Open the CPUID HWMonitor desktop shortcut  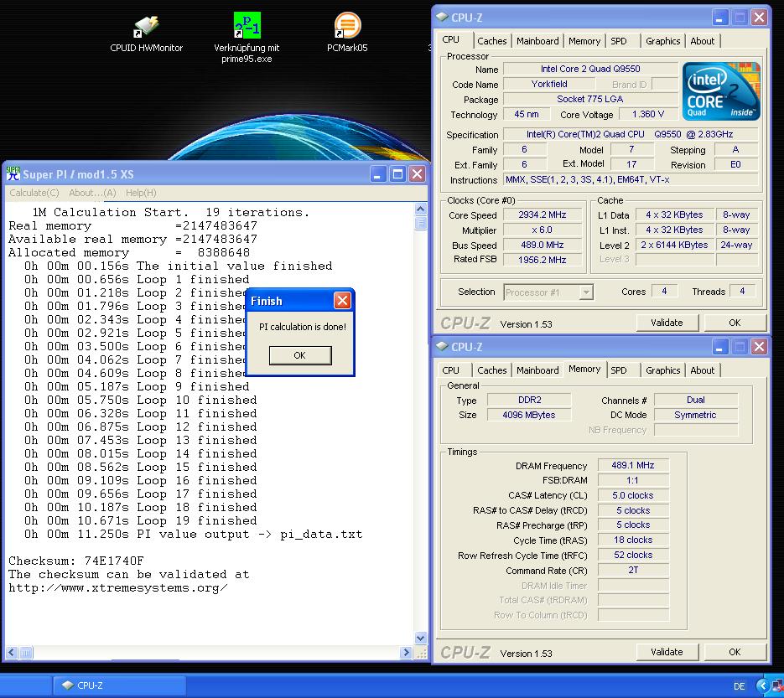tap(146, 27)
